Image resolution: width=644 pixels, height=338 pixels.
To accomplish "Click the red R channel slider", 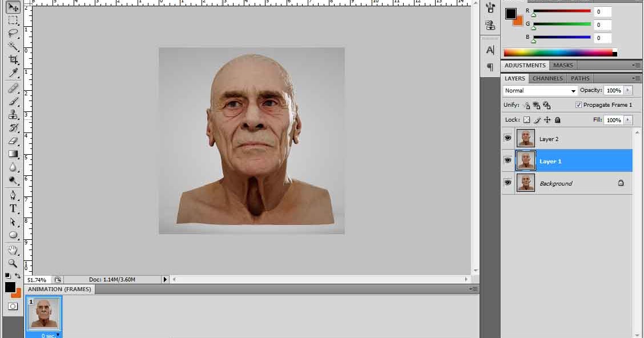I will pyautogui.click(x=562, y=11).
